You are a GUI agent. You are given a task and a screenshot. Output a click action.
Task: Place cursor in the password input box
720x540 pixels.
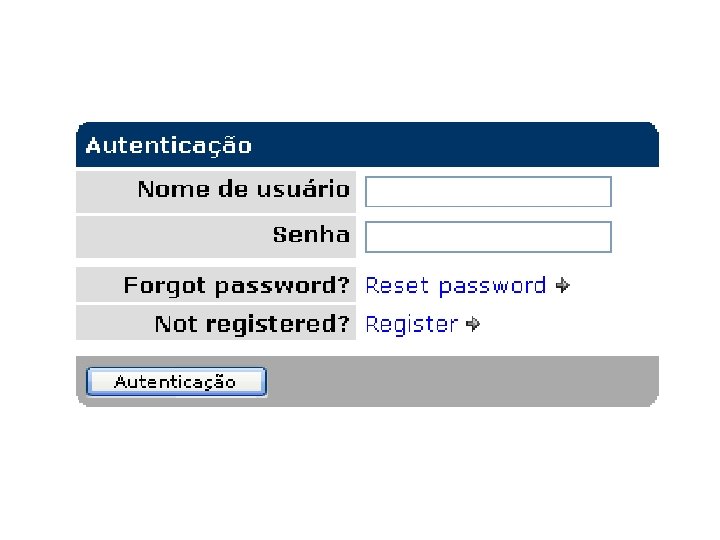488,237
